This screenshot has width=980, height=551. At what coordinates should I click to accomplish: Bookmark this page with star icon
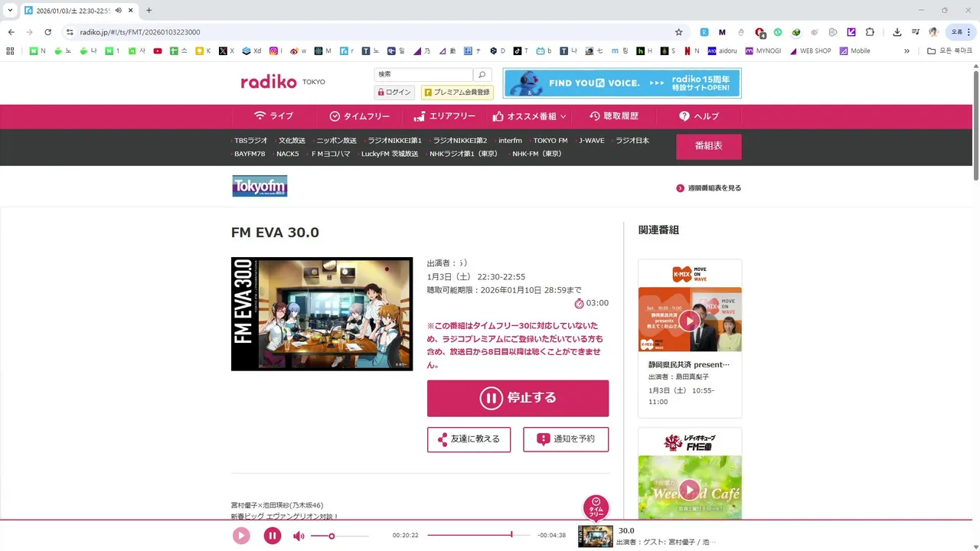(678, 32)
